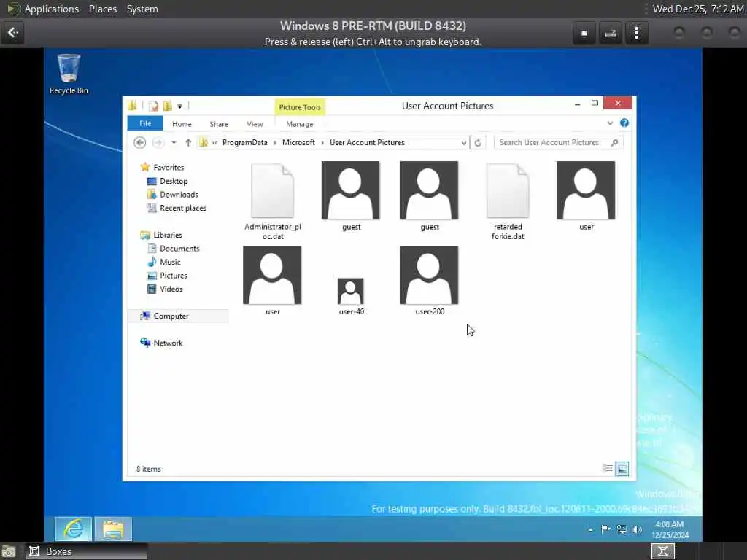Click the ProgramData breadcrumb
This screenshot has height=560, width=747.
(245, 142)
